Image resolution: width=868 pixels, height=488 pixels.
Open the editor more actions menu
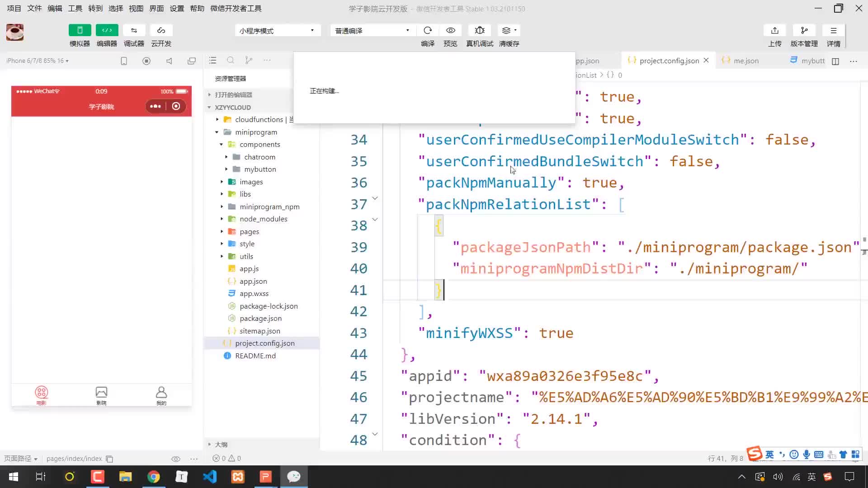click(854, 61)
